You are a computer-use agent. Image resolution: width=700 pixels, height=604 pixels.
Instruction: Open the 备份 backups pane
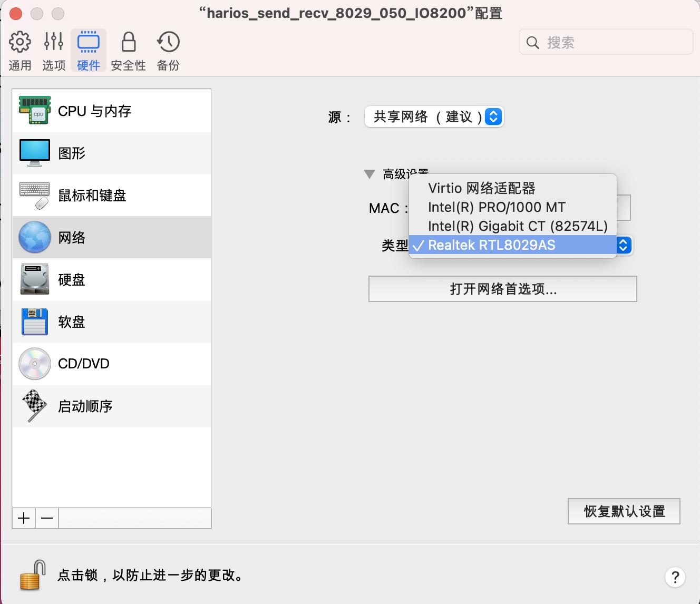pos(167,50)
